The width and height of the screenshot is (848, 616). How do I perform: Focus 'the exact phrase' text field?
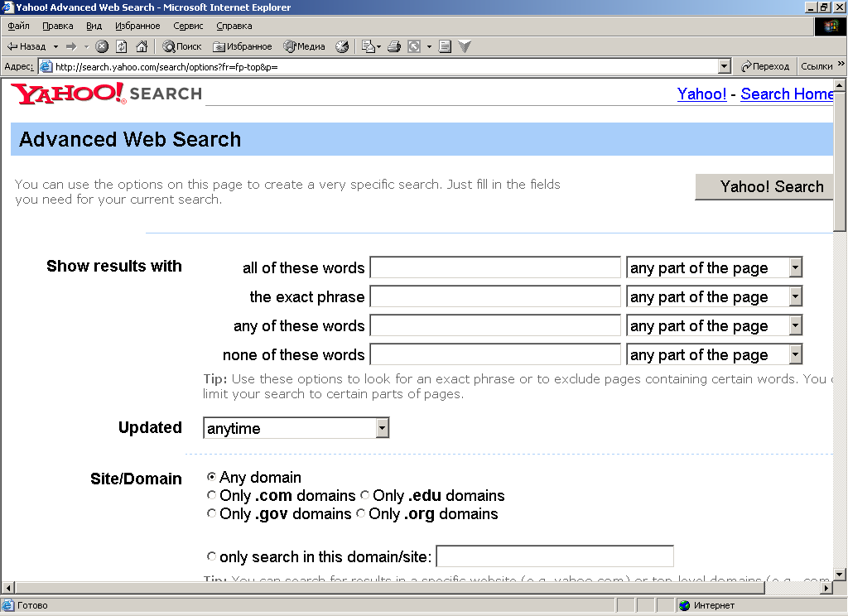[495, 297]
